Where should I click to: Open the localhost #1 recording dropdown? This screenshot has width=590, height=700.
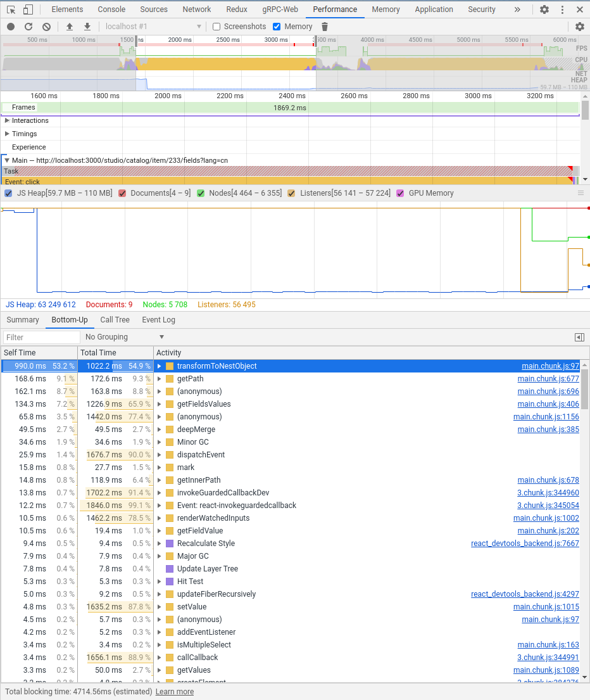point(153,27)
